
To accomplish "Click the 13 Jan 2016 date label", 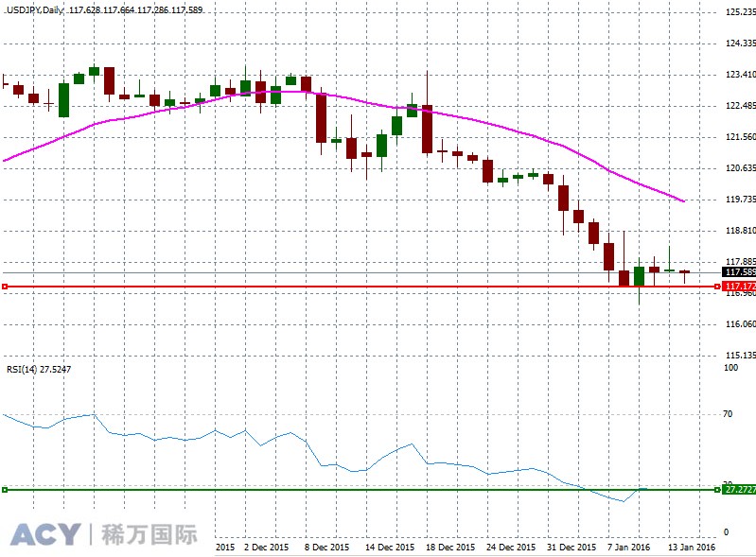I will (x=692, y=548).
